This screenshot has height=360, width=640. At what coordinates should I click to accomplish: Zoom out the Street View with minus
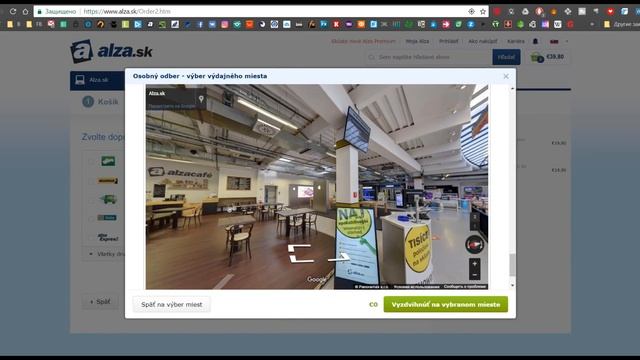pyautogui.click(x=474, y=275)
